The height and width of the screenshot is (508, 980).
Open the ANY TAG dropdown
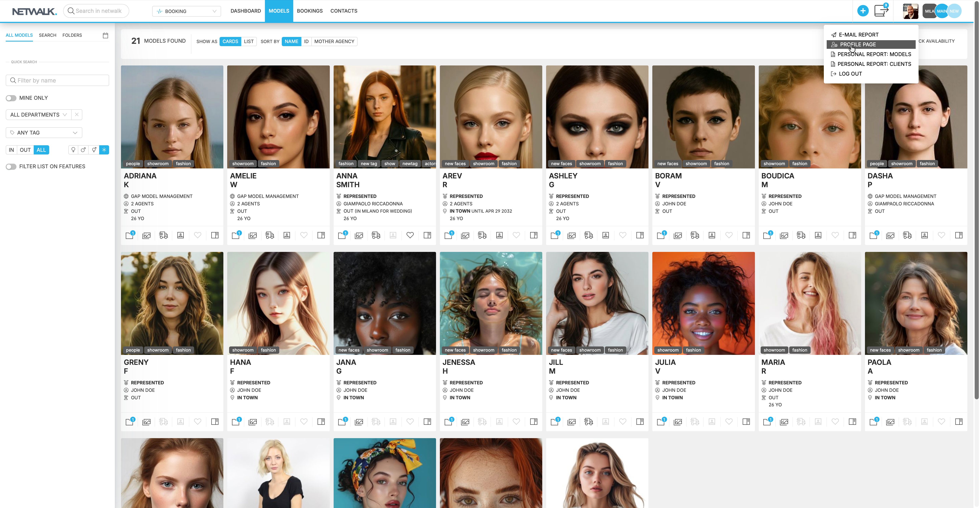pyautogui.click(x=44, y=132)
